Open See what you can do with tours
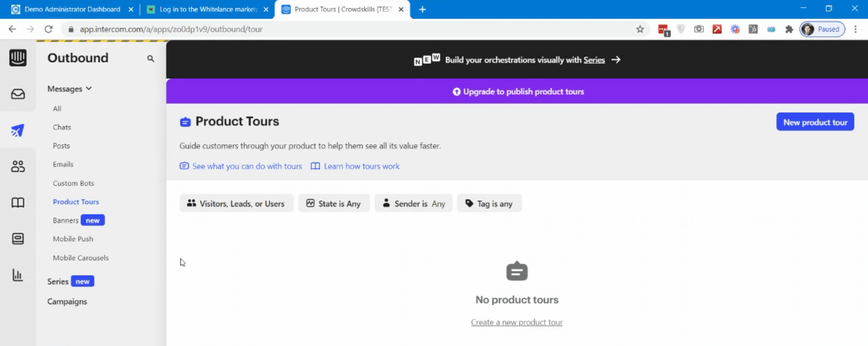Image resolution: width=868 pixels, height=346 pixels. (241, 166)
